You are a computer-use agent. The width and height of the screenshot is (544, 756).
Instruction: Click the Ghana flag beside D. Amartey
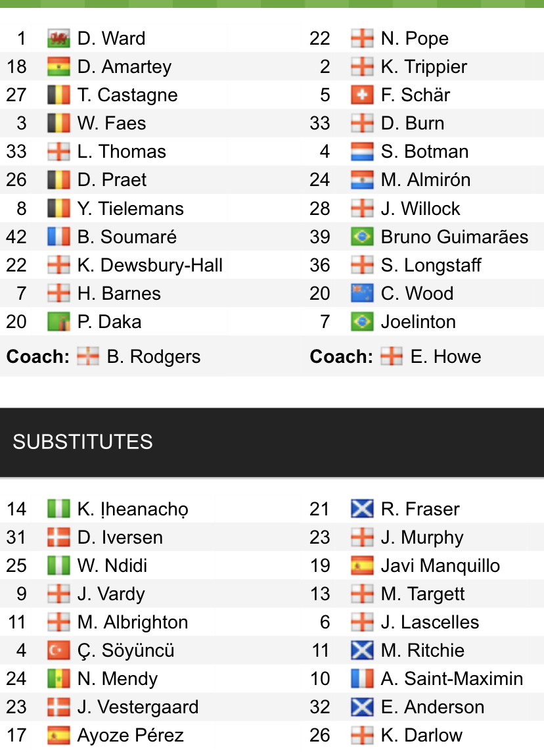coord(58,67)
